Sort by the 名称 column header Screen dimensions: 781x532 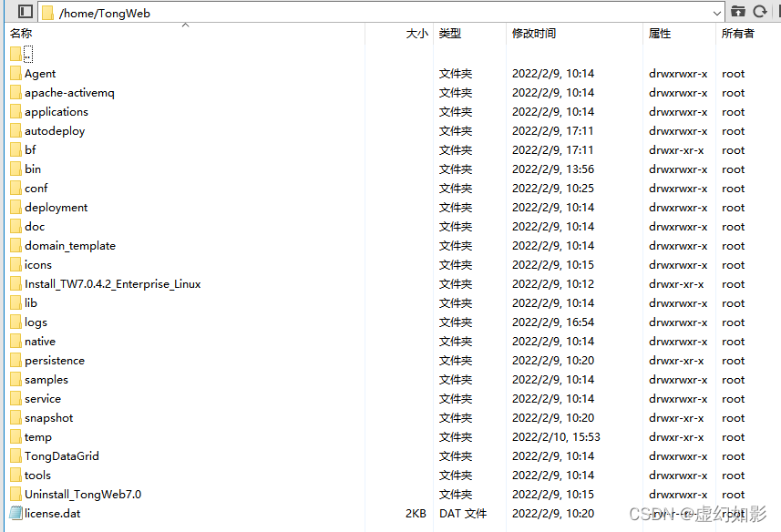pyautogui.click(x=21, y=34)
